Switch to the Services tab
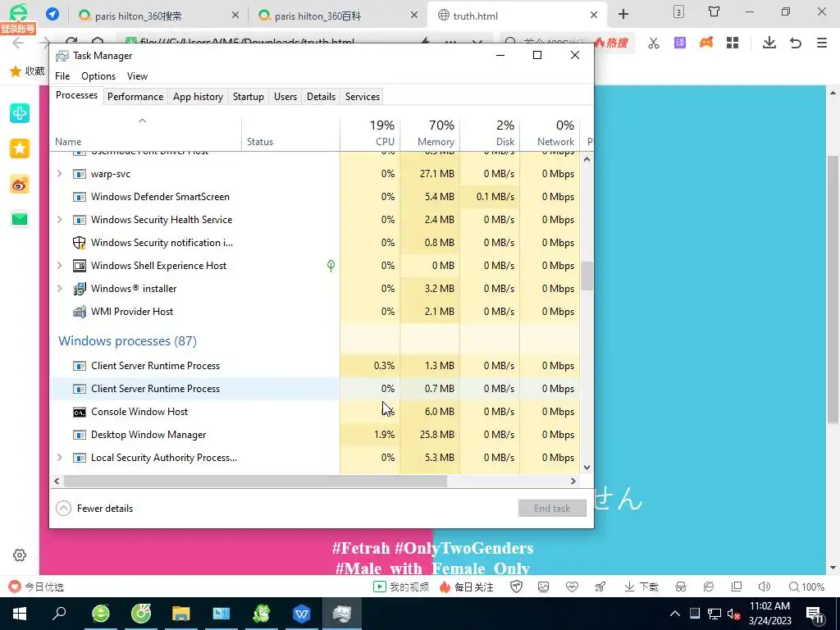840x630 pixels. 362,97
